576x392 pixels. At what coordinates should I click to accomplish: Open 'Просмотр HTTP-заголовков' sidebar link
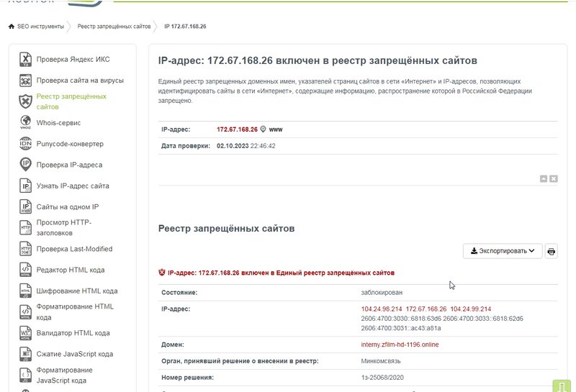(x=64, y=227)
